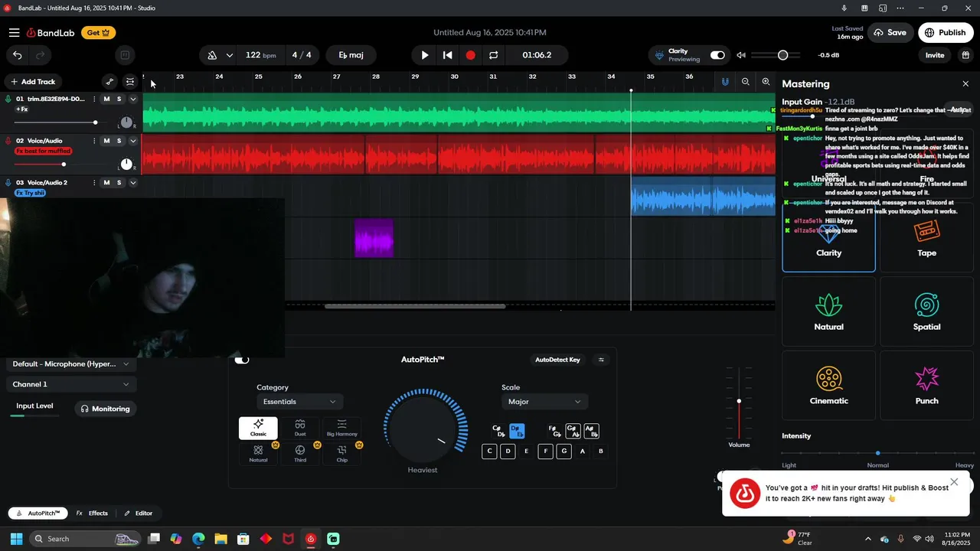Click the undo arrow icon
The image size is (980, 551).
pos(17,55)
